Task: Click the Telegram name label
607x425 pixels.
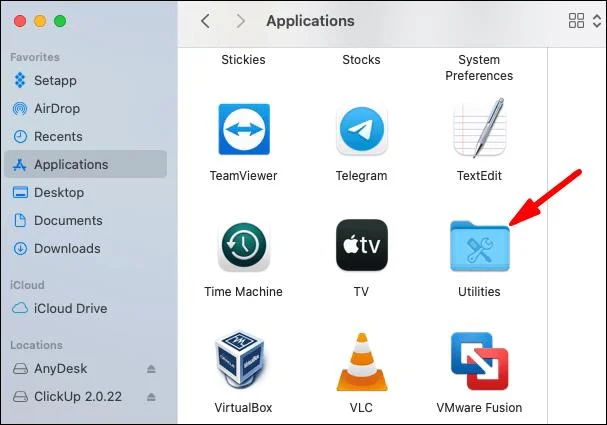Action: point(362,176)
